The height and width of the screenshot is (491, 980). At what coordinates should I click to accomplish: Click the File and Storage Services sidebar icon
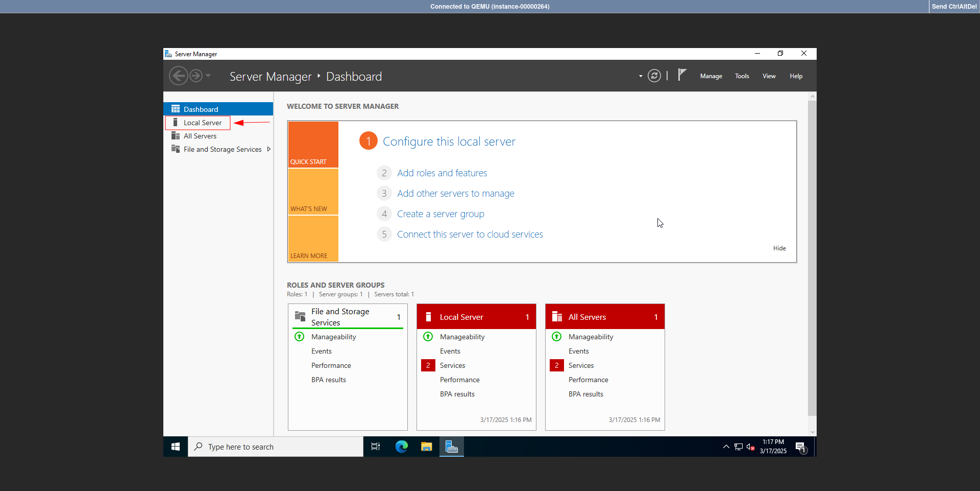tap(176, 149)
